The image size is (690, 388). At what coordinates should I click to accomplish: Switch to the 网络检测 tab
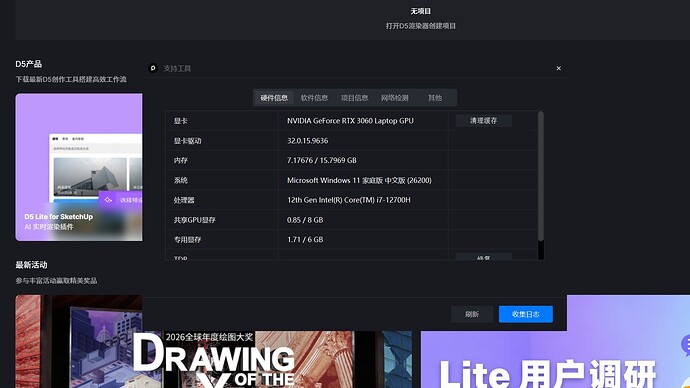395,98
